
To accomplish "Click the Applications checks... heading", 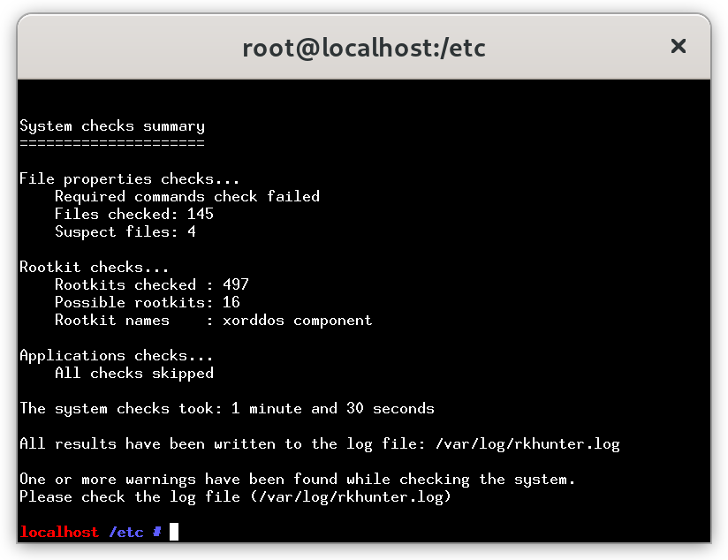I will point(116,356).
